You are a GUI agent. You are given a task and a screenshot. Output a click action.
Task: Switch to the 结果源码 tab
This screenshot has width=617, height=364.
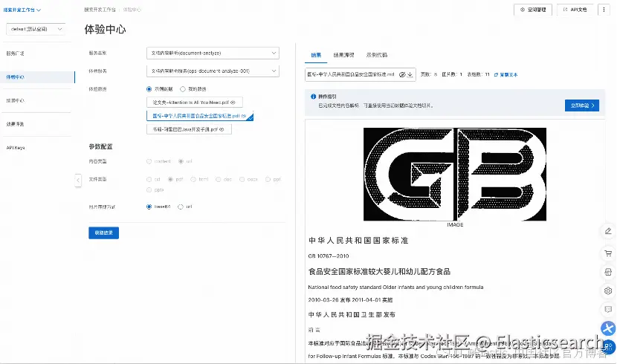(x=343, y=55)
